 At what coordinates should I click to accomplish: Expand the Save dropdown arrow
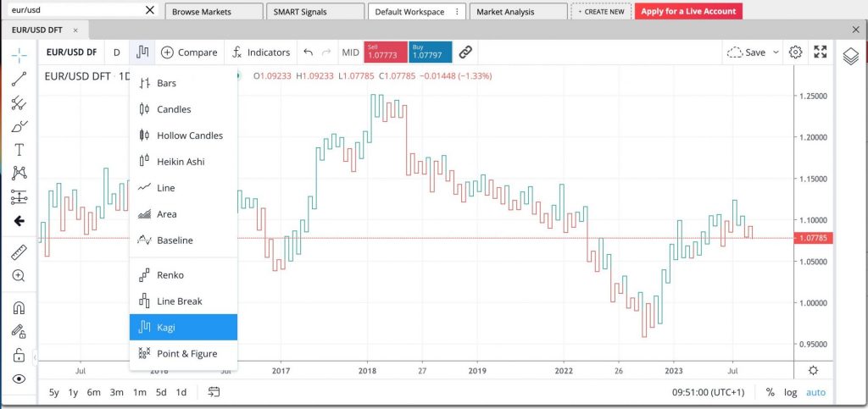point(776,53)
